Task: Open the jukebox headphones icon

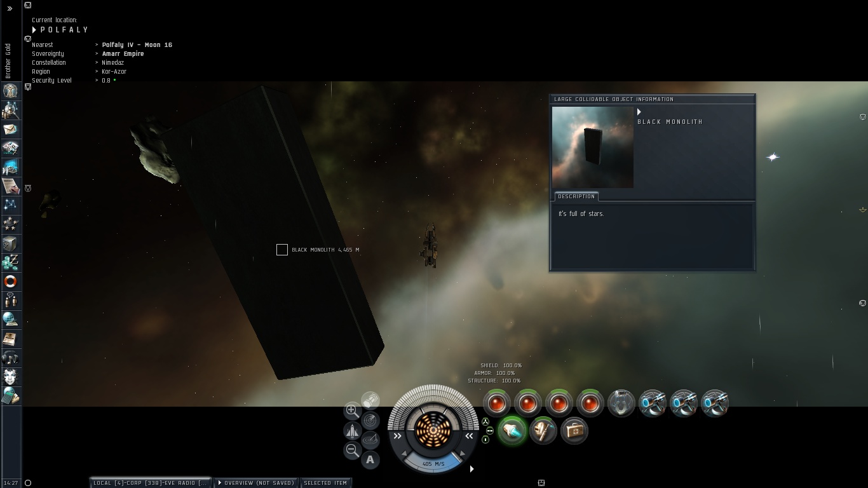Action: (x=10, y=358)
